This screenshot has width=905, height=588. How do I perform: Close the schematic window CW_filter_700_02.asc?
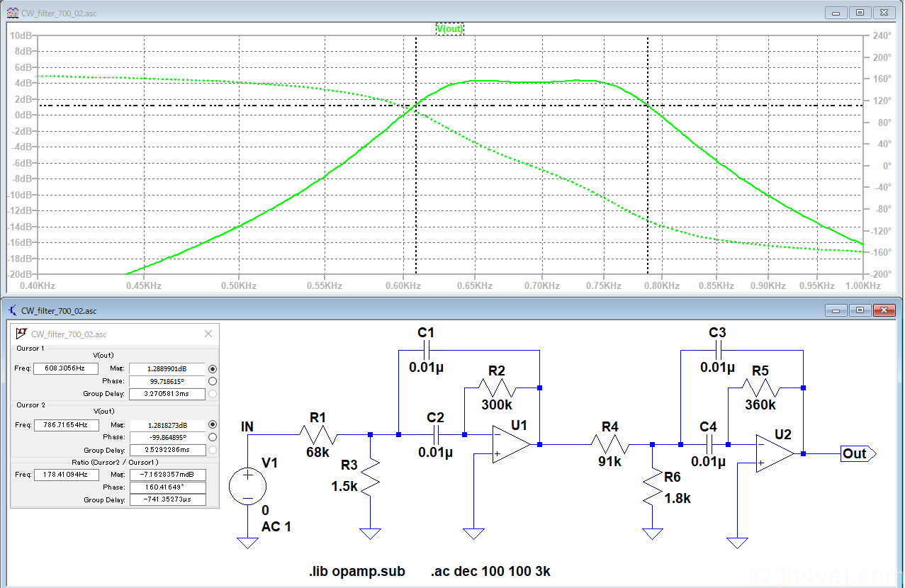click(884, 310)
